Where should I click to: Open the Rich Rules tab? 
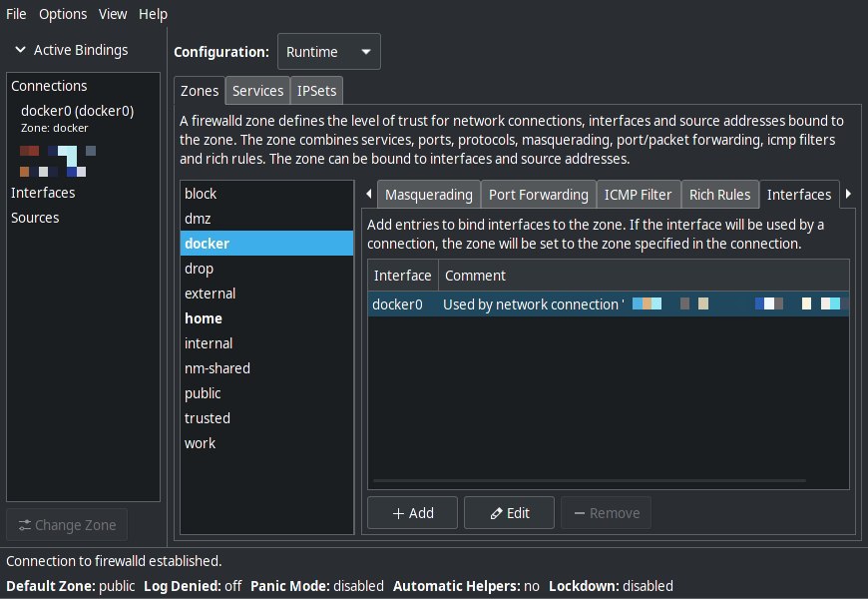(719, 195)
